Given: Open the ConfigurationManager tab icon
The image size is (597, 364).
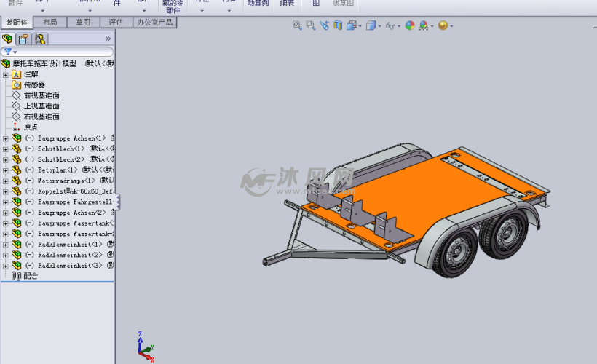Looking at the screenshot, I should 39,39.
